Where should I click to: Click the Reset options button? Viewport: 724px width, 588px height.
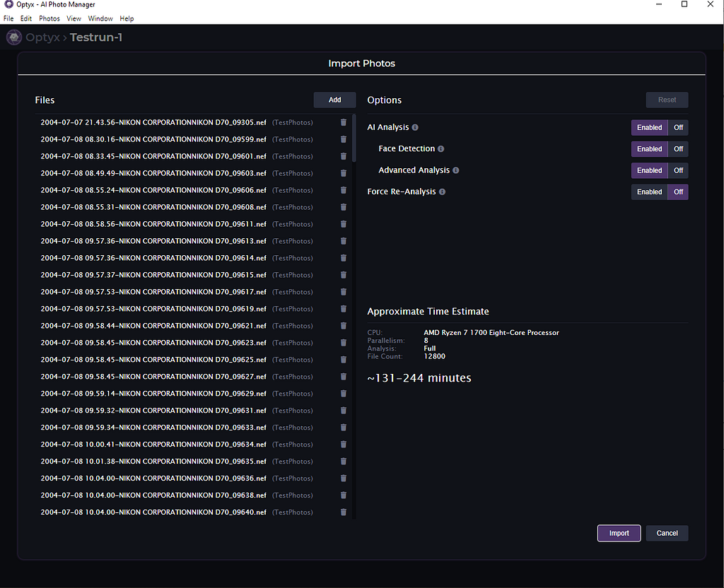pos(667,100)
